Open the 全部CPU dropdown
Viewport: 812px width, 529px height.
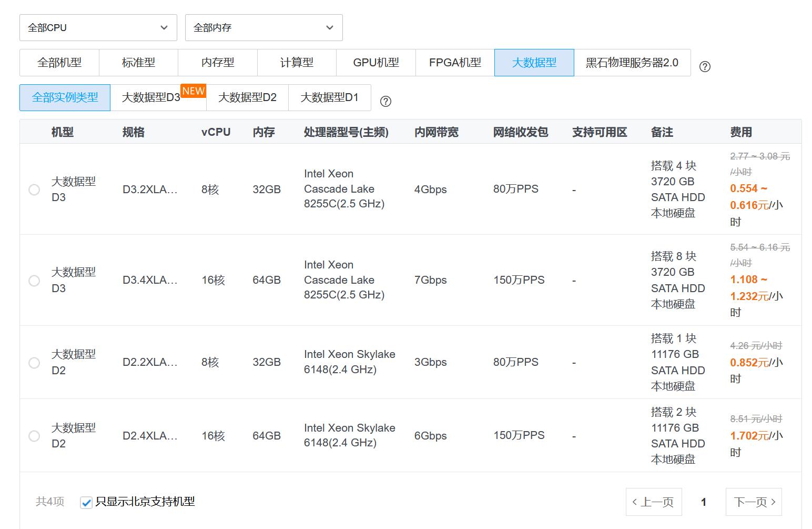click(x=98, y=27)
